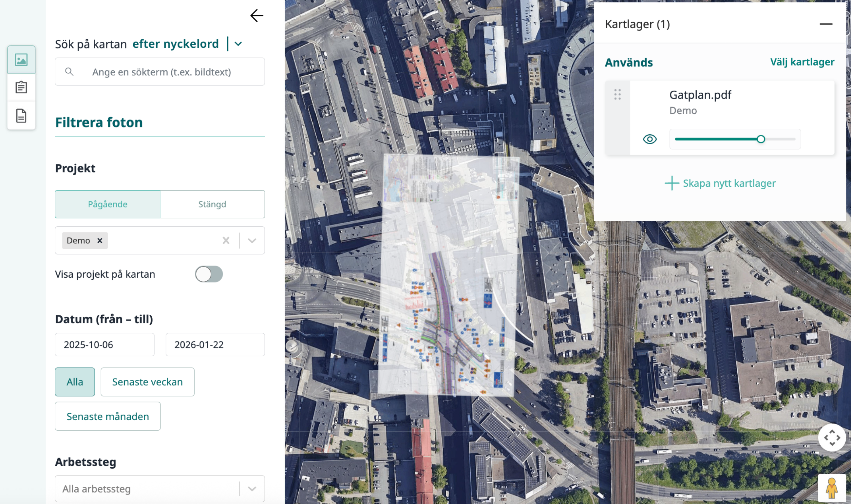This screenshot has height=504, width=851.
Task: Hide the Gatplan.pdf layer with eye icon
Action: (x=650, y=139)
